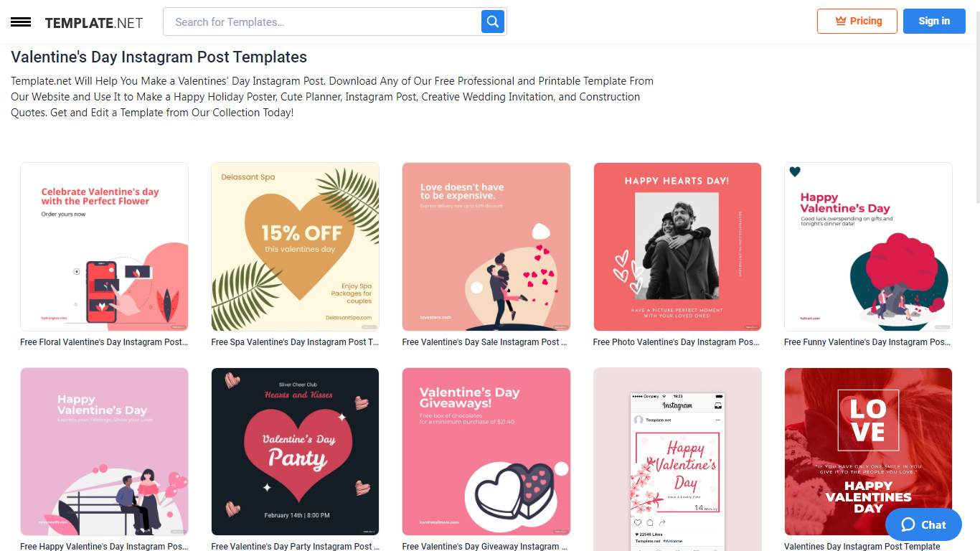Screen dimensions: 980x551
Task: Open the Valentine's Day Giveaways template
Action: tap(486, 452)
